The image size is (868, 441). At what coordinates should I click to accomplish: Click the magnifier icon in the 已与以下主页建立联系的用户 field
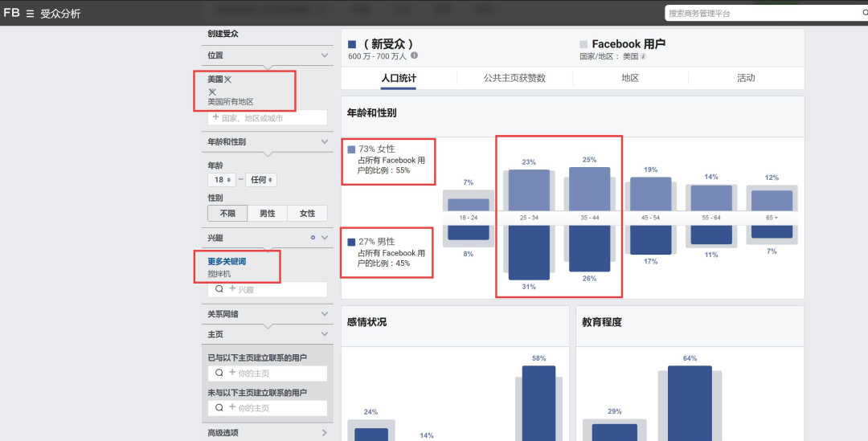(219, 373)
